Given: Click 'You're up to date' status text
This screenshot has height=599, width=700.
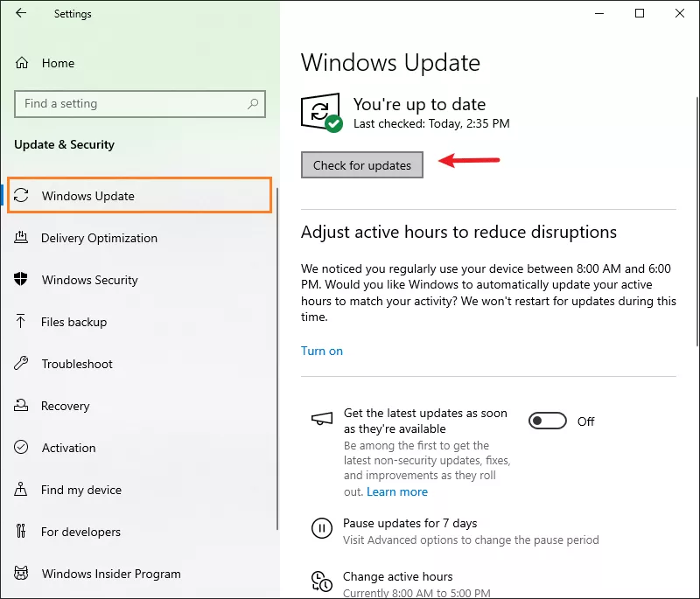Looking at the screenshot, I should click(x=419, y=104).
